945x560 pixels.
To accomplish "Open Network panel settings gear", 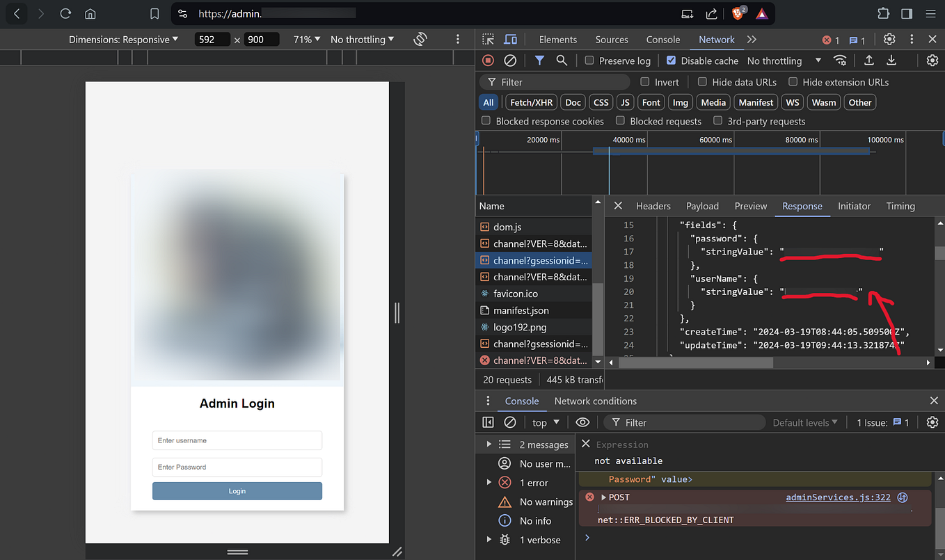I will click(x=932, y=61).
